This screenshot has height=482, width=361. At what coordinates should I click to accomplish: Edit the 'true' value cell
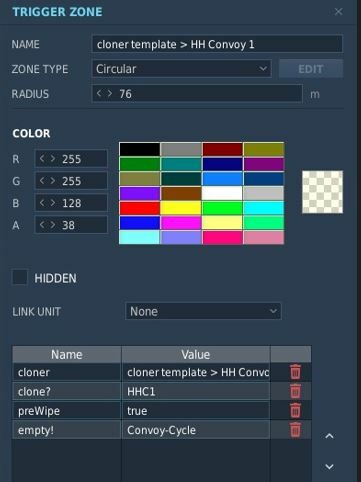(x=196, y=411)
